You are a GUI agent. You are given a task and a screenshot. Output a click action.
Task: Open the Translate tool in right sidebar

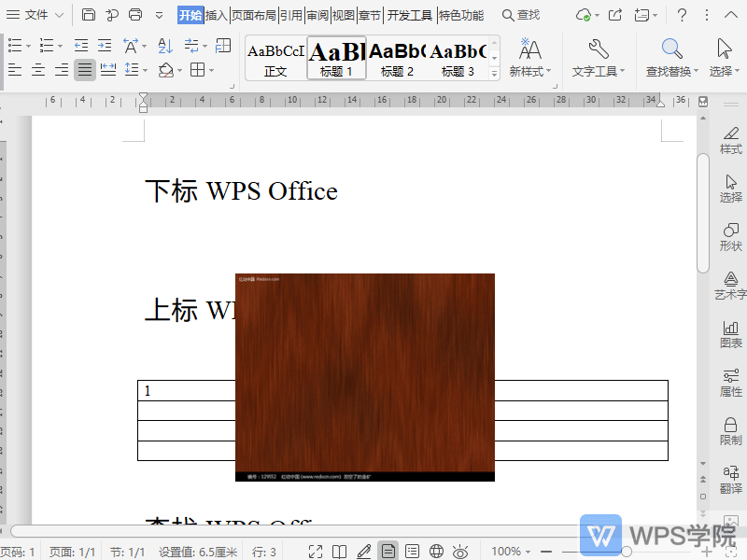coord(730,479)
